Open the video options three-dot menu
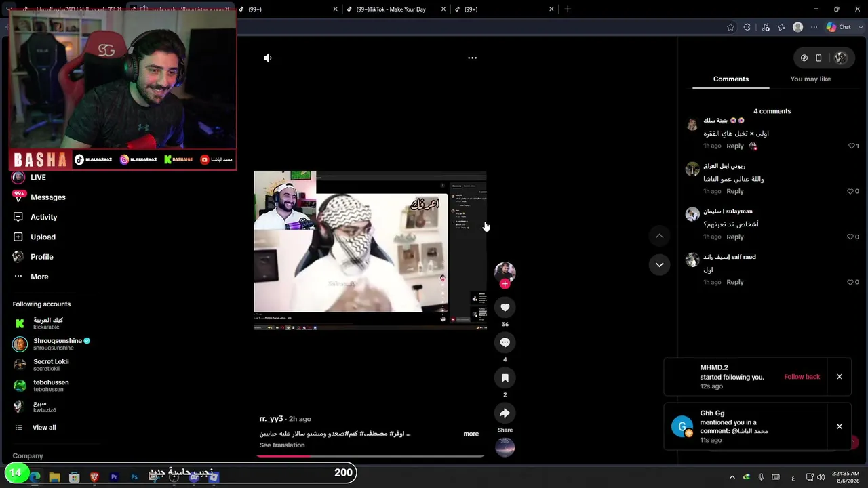The width and height of the screenshot is (868, 488). click(x=472, y=58)
